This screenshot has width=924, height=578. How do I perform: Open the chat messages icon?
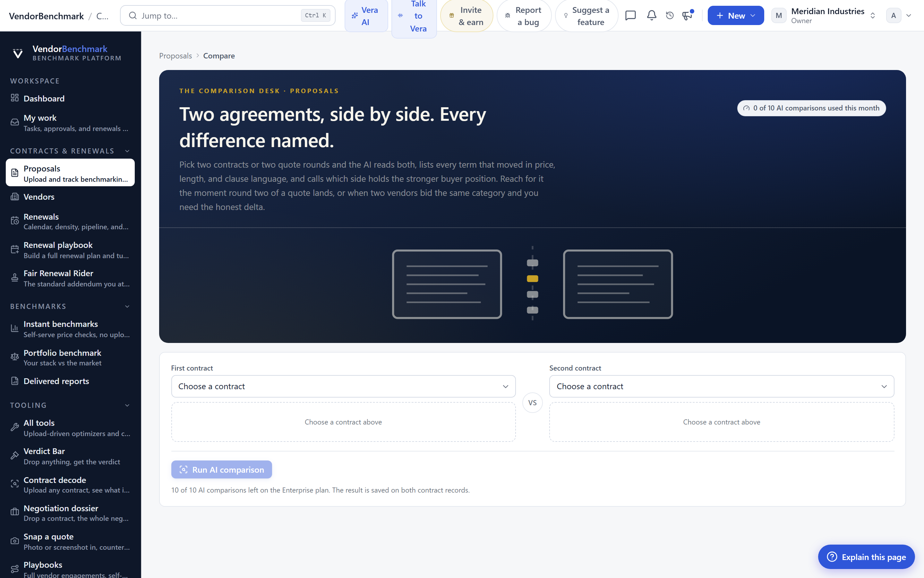click(x=630, y=15)
